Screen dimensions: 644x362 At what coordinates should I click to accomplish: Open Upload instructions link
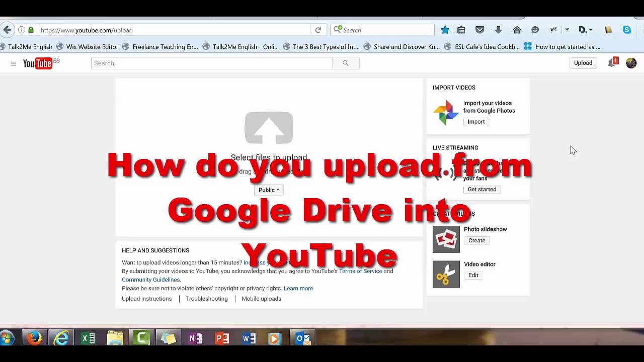(x=146, y=299)
